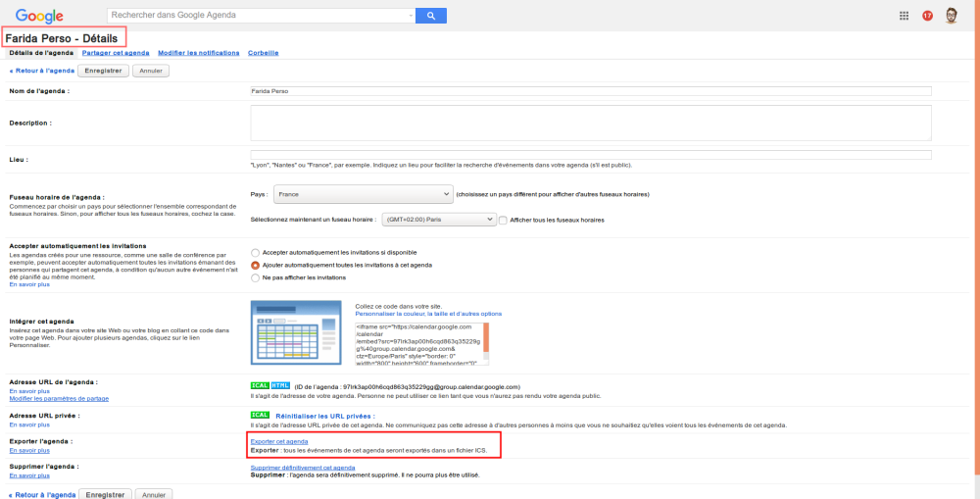This screenshot has width=980, height=499.
Task: Click 'En savoir plus' under Exporter l'agenda
Action: pyautogui.click(x=29, y=450)
